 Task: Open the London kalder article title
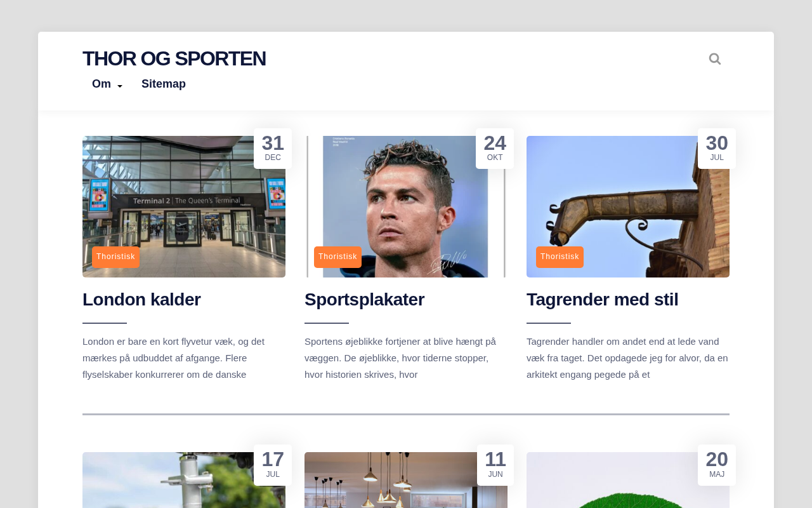point(141,299)
